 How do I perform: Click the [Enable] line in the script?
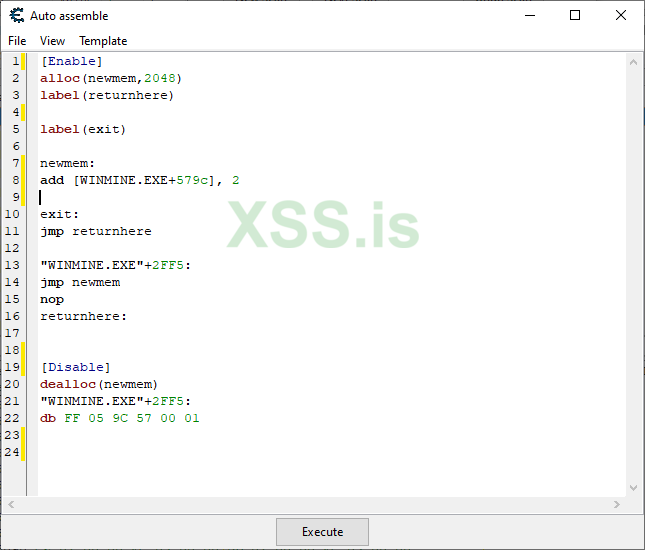pos(71,61)
